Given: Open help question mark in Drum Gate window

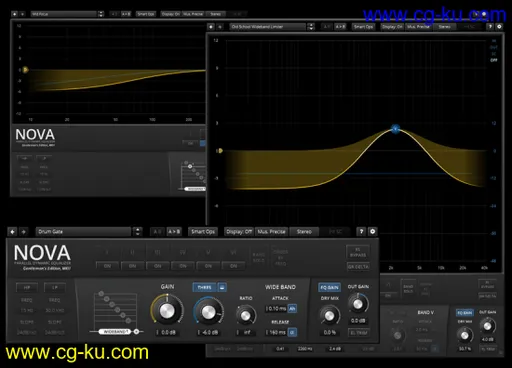Looking at the screenshot, I should pos(361,232).
